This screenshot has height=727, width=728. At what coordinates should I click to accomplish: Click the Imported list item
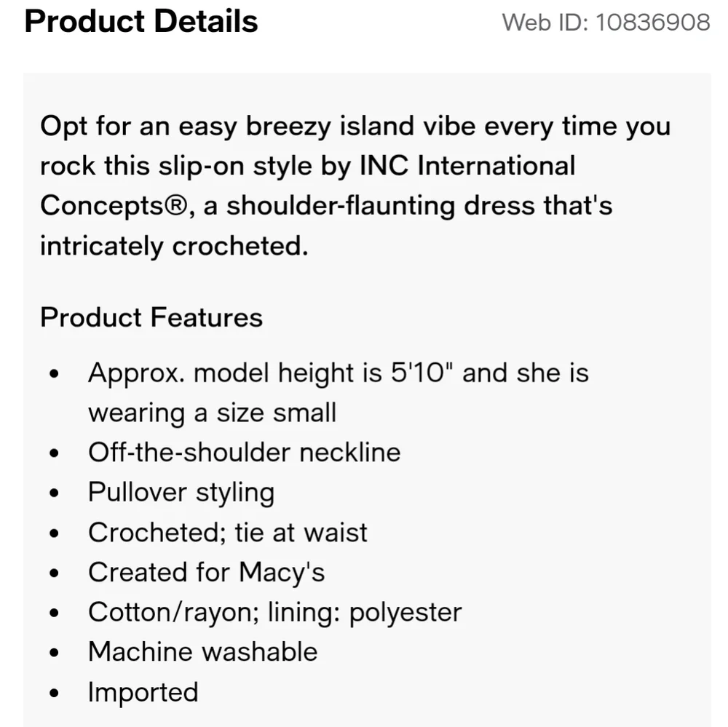(143, 691)
